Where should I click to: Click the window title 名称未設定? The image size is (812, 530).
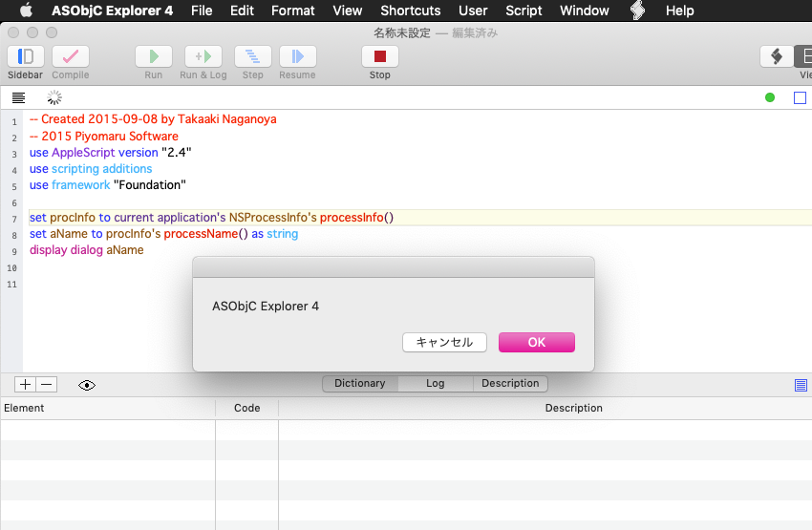[x=402, y=33]
